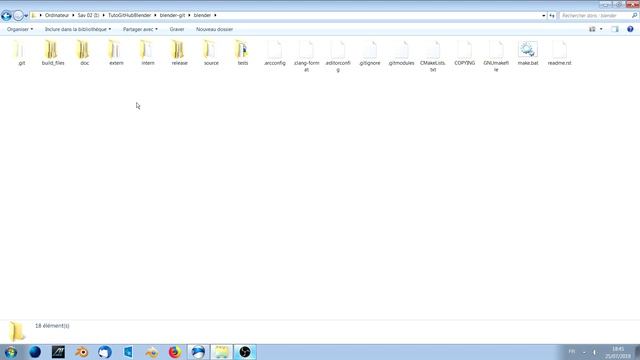This screenshot has width=640, height=360.
Task: Expand the arrow after TutoGitHubBlender
Action: tap(155, 15)
